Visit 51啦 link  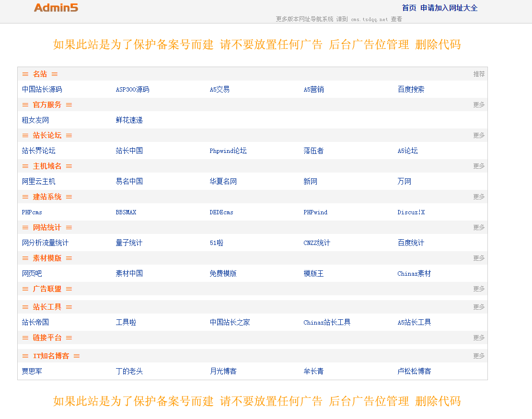(x=217, y=243)
